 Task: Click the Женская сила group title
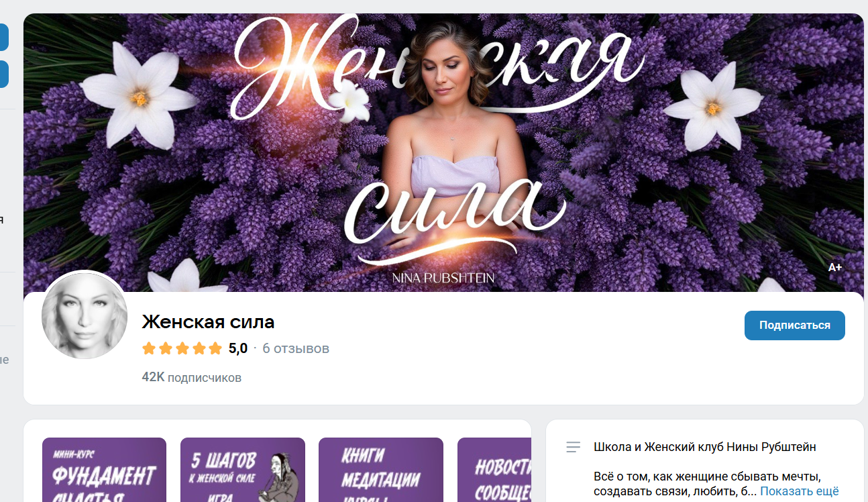pos(209,322)
